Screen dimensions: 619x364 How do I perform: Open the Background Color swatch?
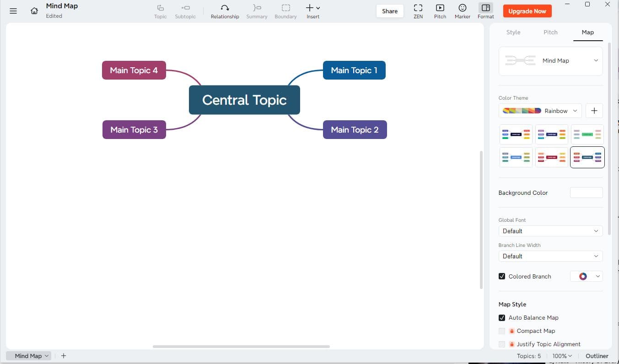pyautogui.click(x=586, y=193)
